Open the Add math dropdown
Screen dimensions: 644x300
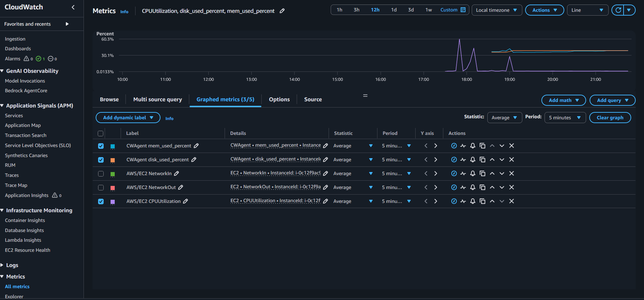pyautogui.click(x=564, y=100)
